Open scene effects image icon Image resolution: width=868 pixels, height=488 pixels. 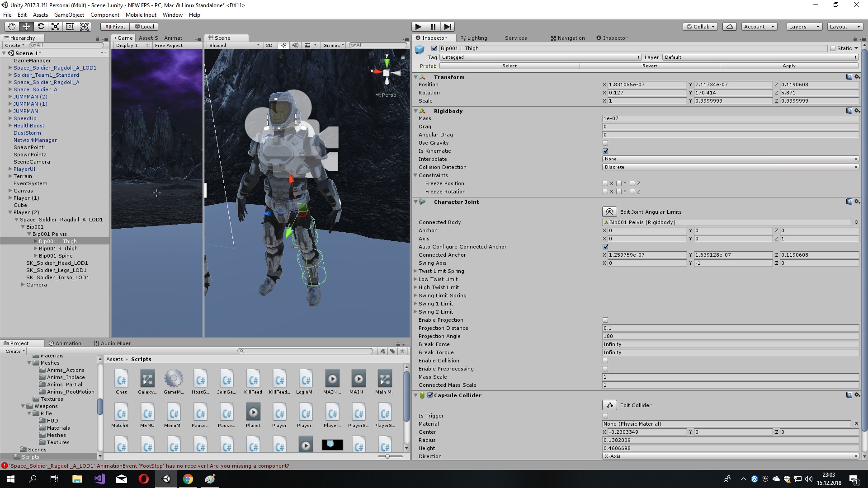click(307, 45)
